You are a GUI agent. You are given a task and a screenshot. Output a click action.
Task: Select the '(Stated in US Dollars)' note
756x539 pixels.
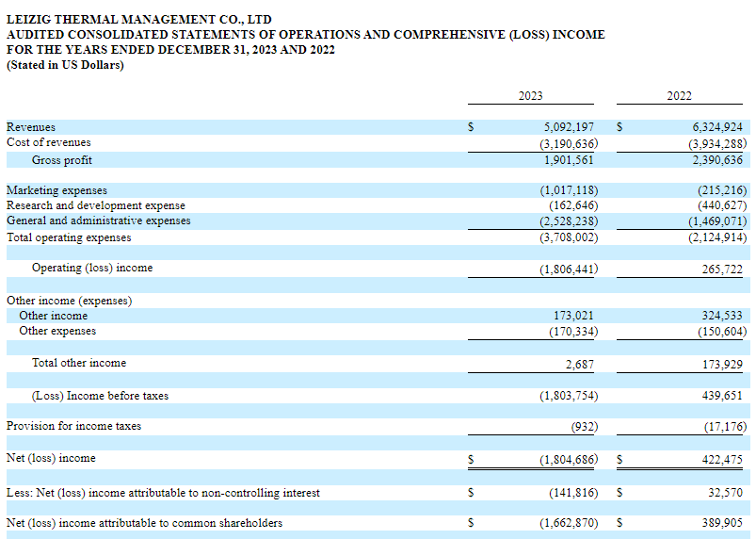pos(65,65)
